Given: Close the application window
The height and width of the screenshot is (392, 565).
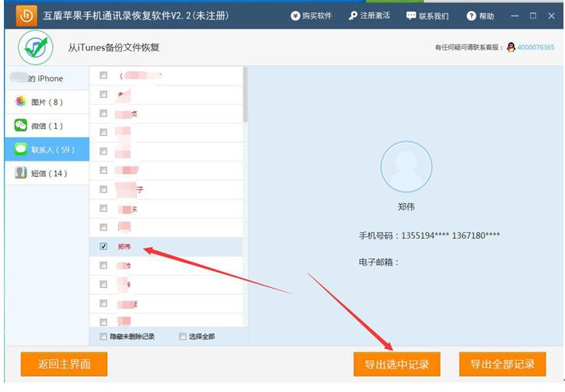Looking at the screenshot, I should tap(551, 16).
